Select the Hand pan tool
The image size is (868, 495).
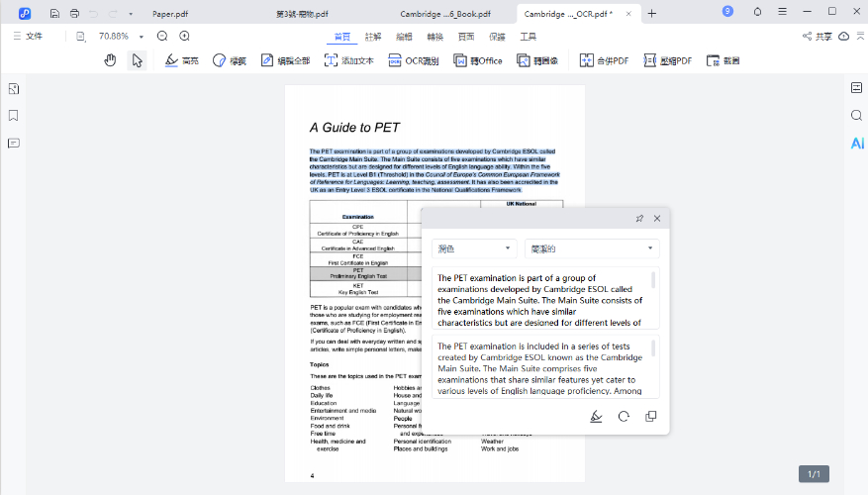pyautogui.click(x=111, y=60)
